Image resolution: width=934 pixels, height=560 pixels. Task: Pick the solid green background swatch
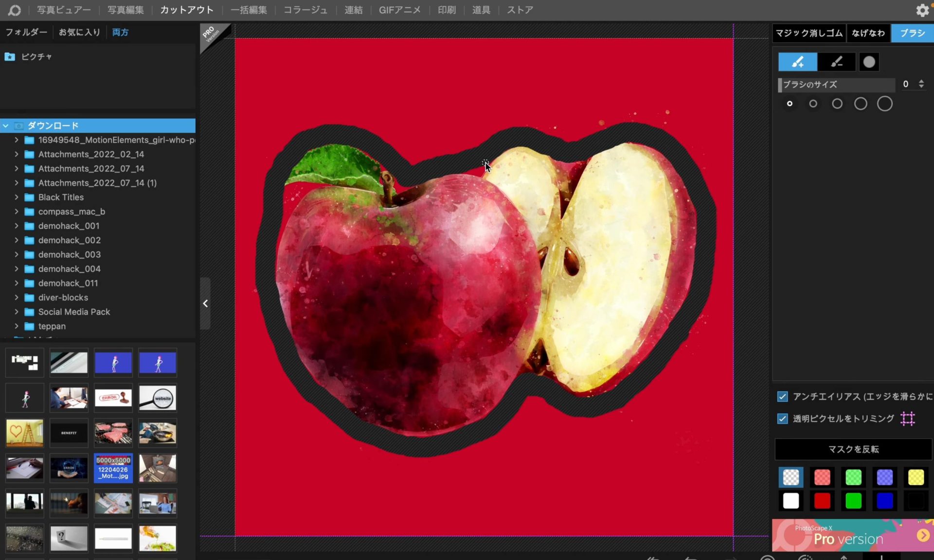coord(853,501)
